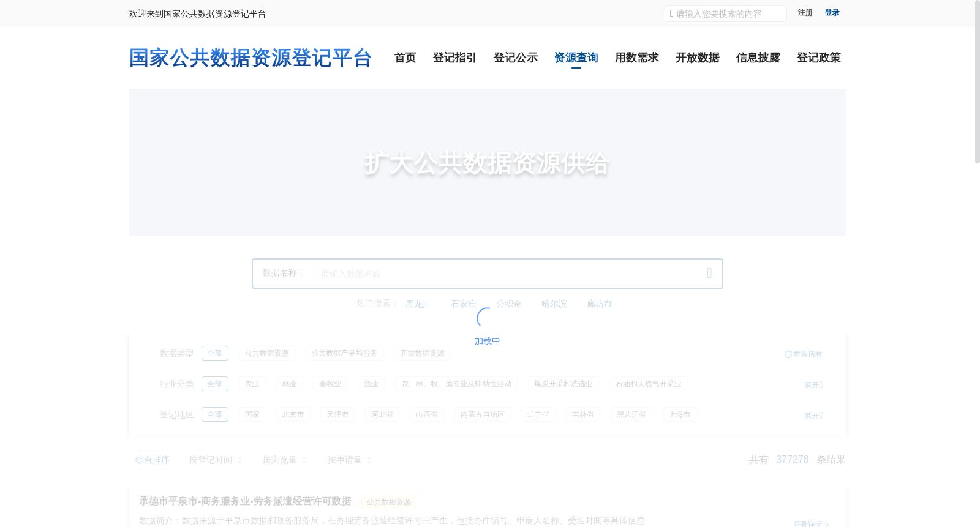Click the 注册 link
This screenshot has height=527, width=980.
pos(805,13)
